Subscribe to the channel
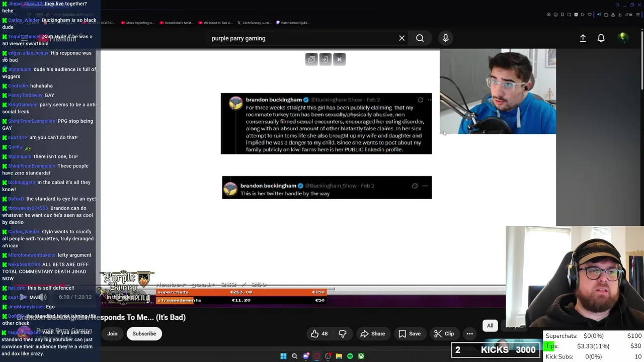Viewport: 644px width, 362px height. [144, 334]
